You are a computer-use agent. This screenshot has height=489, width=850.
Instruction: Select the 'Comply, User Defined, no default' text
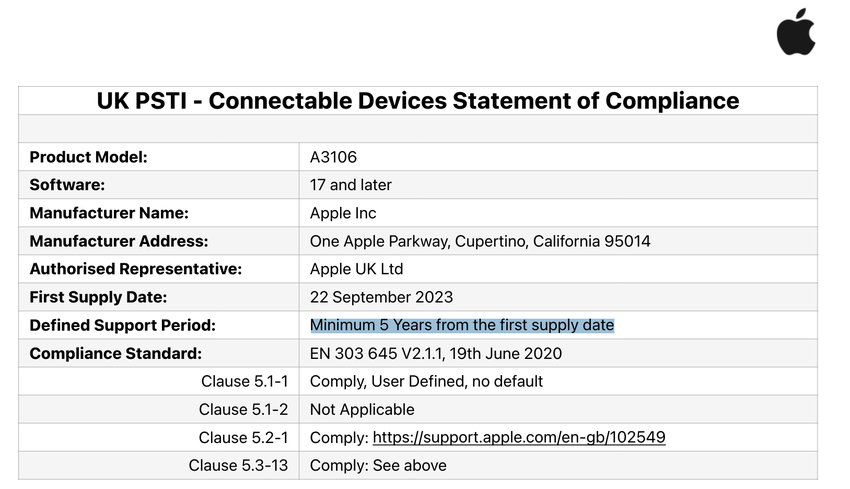click(x=426, y=381)
